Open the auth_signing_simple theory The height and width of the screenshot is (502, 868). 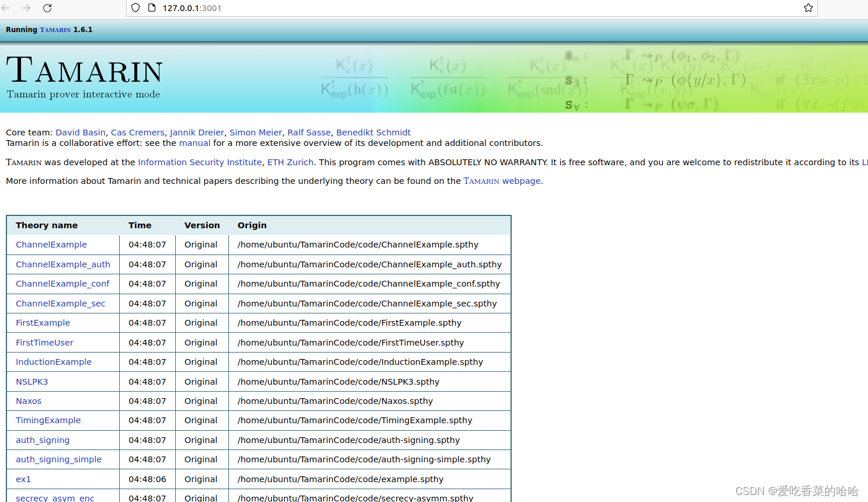[58, 459]
